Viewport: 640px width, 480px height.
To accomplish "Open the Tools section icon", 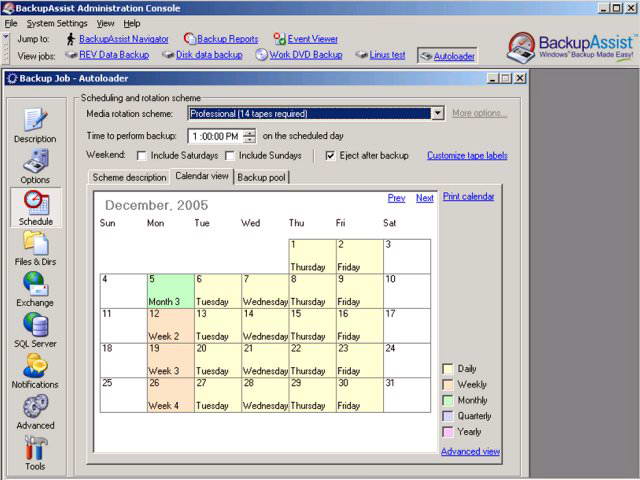I will coord(36,447).
